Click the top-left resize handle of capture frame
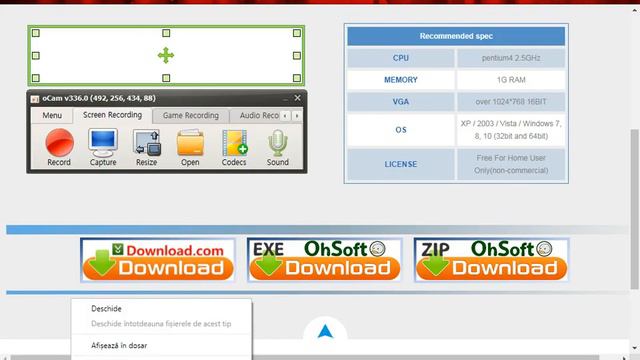 [x=36, y=33]
